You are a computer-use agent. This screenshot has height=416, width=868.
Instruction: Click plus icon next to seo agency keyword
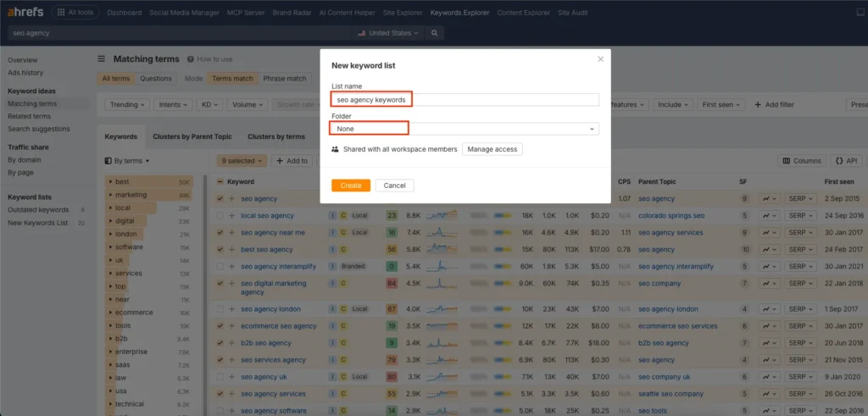[x=232, y=198]
